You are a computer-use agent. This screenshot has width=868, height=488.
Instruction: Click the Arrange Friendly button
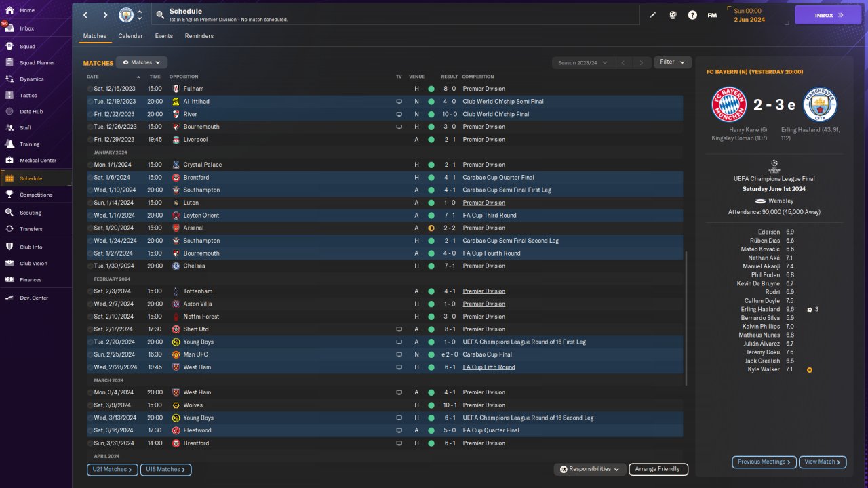(x=658, y=469)
